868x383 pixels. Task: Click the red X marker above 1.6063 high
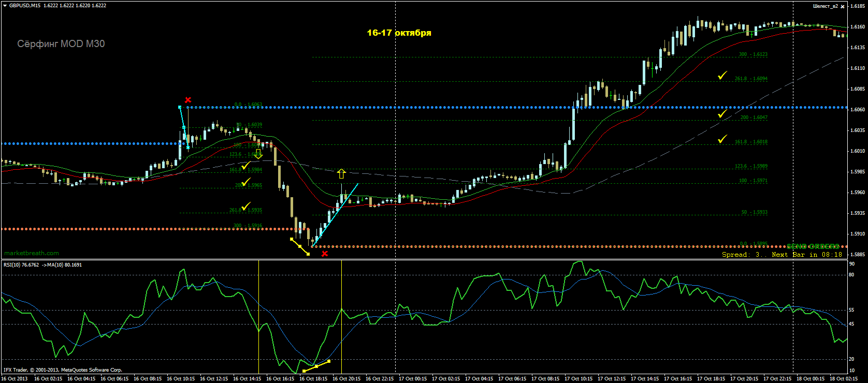[x=188, y=100]
